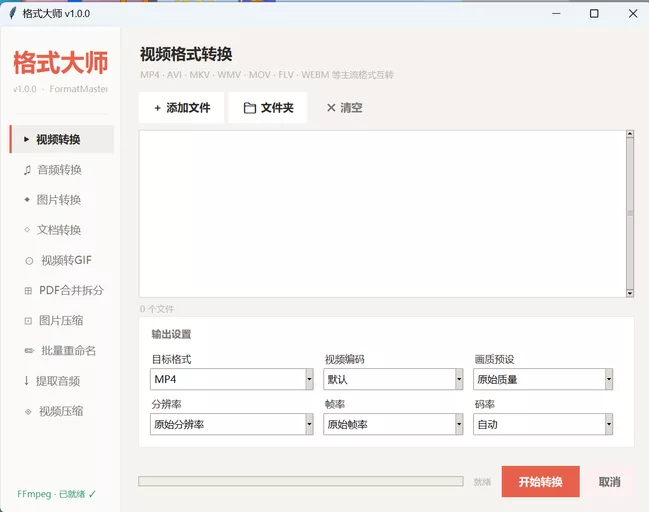Screen dimensions: 649x512
Task: Expand the 码率 自动 dropdown arrow
Action: pyautogui.click(x=609, y=424)
